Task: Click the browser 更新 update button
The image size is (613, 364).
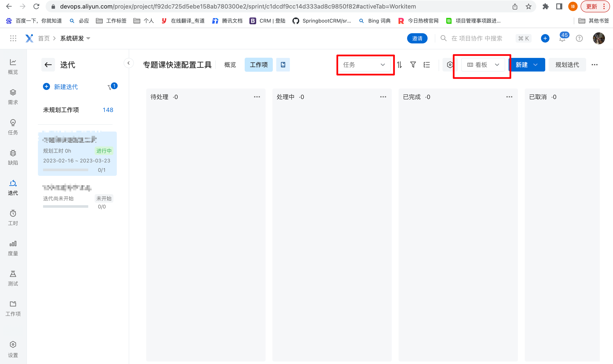Action: (595, 6)
